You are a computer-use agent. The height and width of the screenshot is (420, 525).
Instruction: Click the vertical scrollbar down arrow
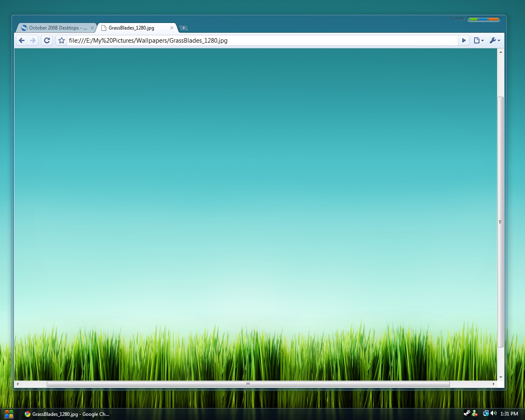[x=500, y=377]
